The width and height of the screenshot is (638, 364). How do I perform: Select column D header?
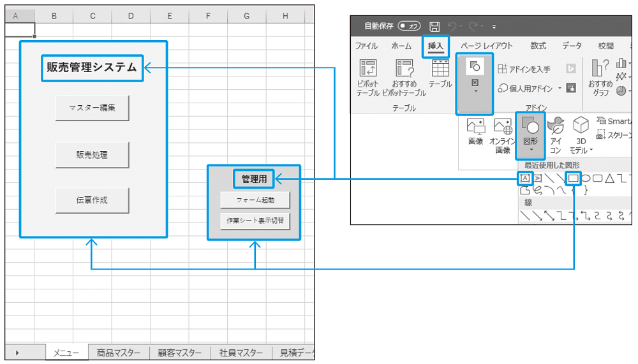[131, 16]
